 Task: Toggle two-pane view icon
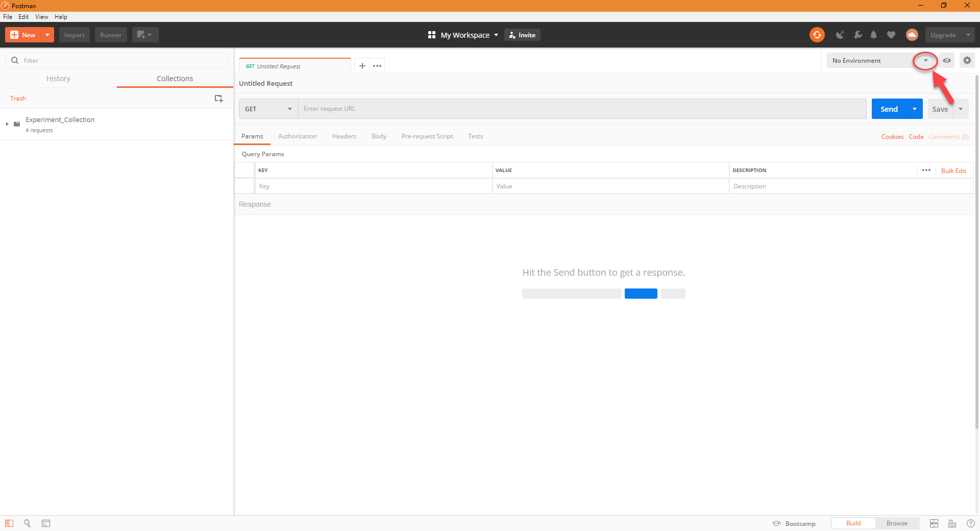(934, 523)
